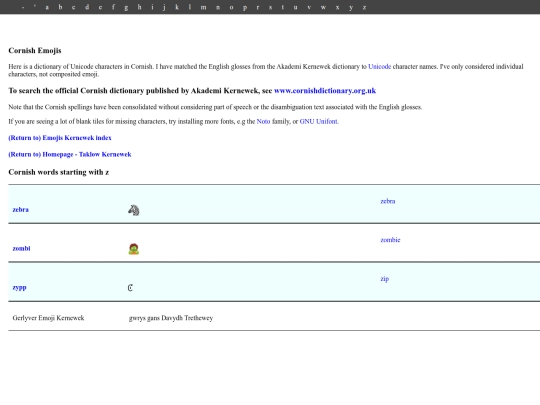Pick letter 'y' in the top navigation
Screen dimensions: 540x405
point(351,7)
